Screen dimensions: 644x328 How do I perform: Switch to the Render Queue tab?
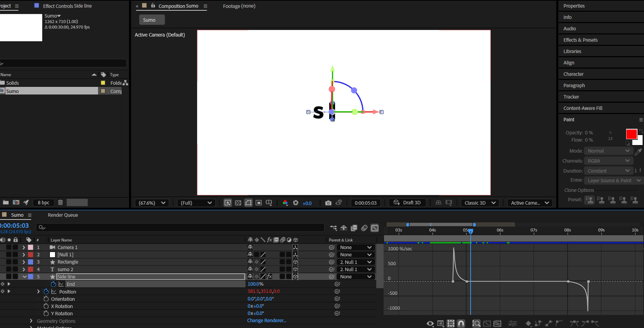[x=63, y=215]
